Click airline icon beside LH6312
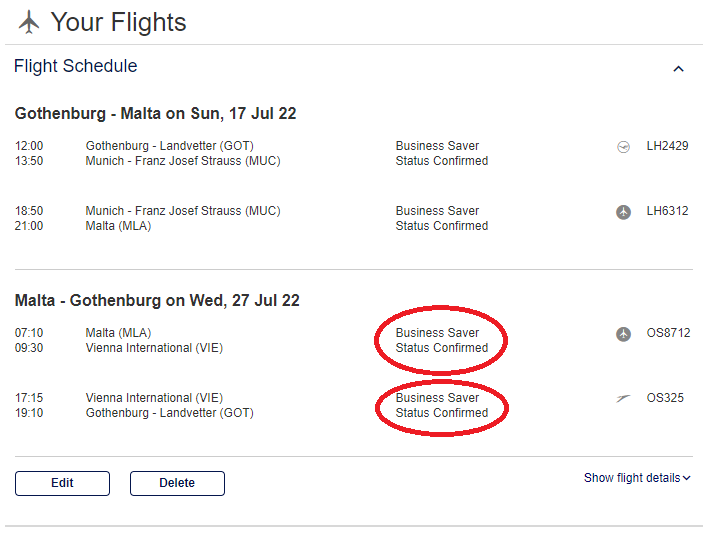 click(624, 211)
